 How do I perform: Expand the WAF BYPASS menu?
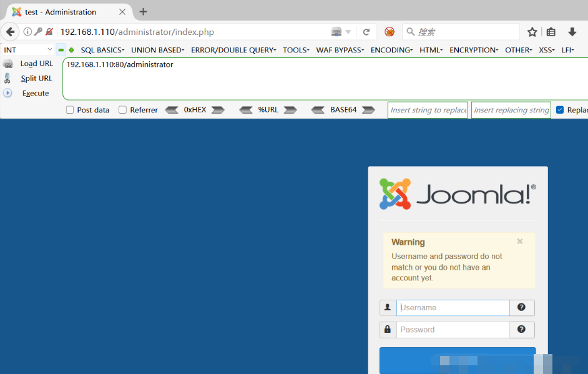coord(340,50)
